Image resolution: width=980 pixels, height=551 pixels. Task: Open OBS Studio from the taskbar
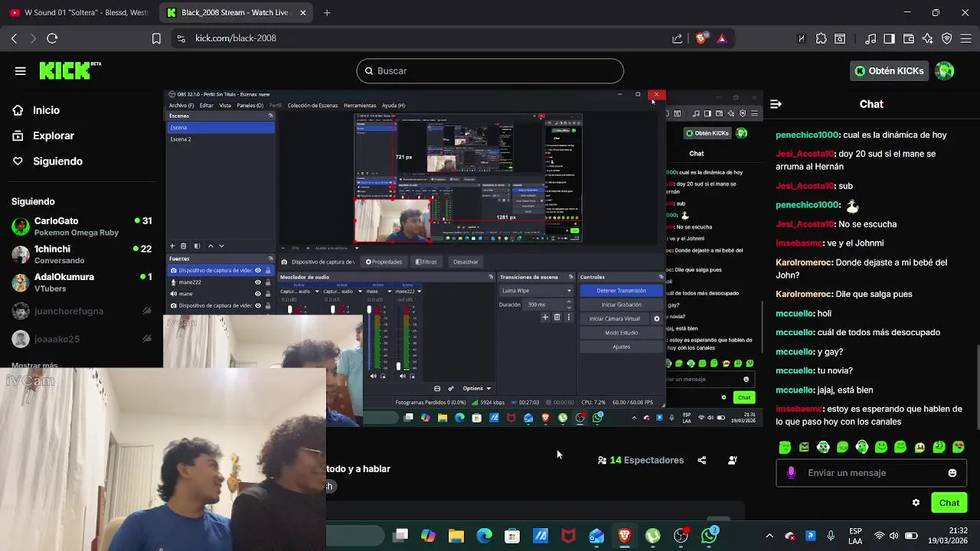[681, 536]
